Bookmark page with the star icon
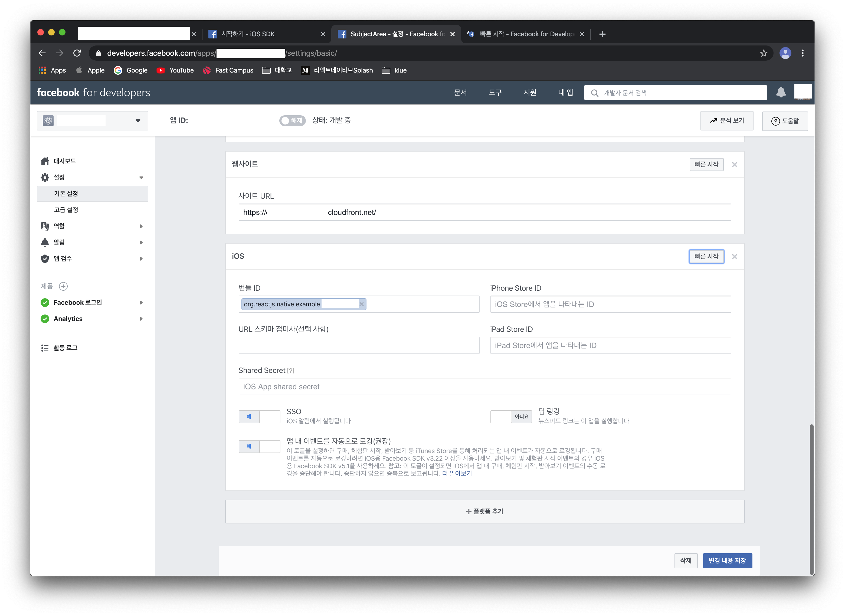This screenshot has height=616, width=845. click(763, 53)
